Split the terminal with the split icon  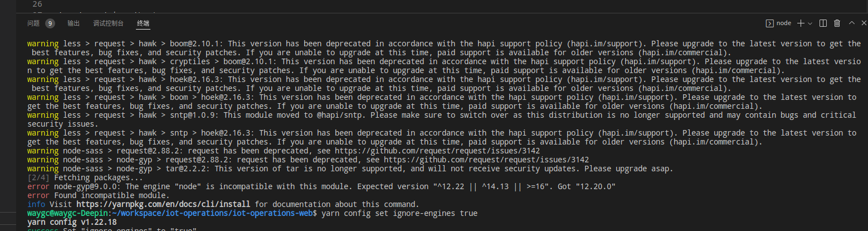pos(823,23)
